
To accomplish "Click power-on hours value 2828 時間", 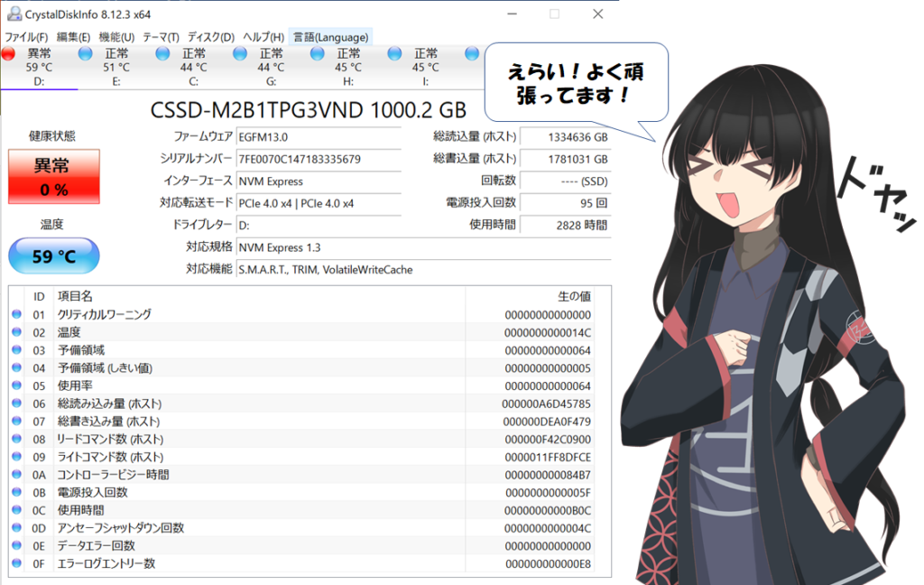I will [x=566, y=226].
